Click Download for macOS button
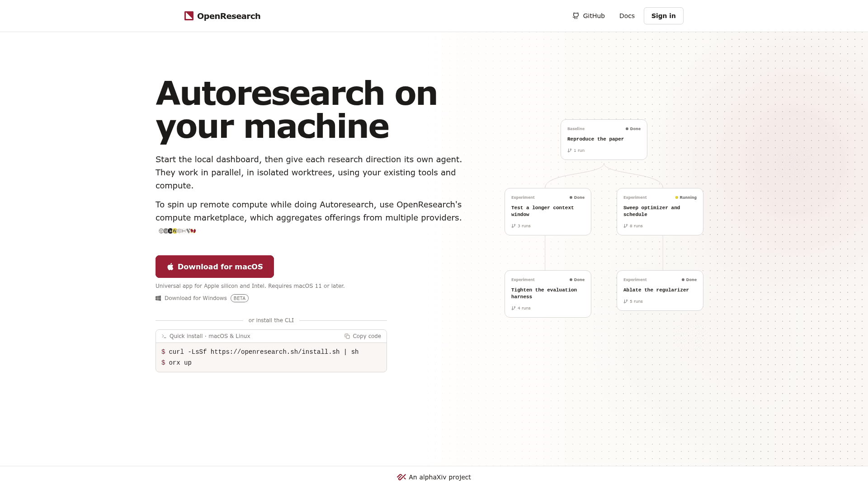868x488 pixels. 215,267
